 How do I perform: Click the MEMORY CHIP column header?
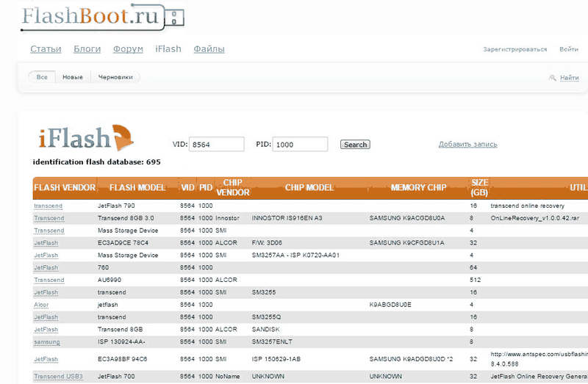click(x=418, y=188)
